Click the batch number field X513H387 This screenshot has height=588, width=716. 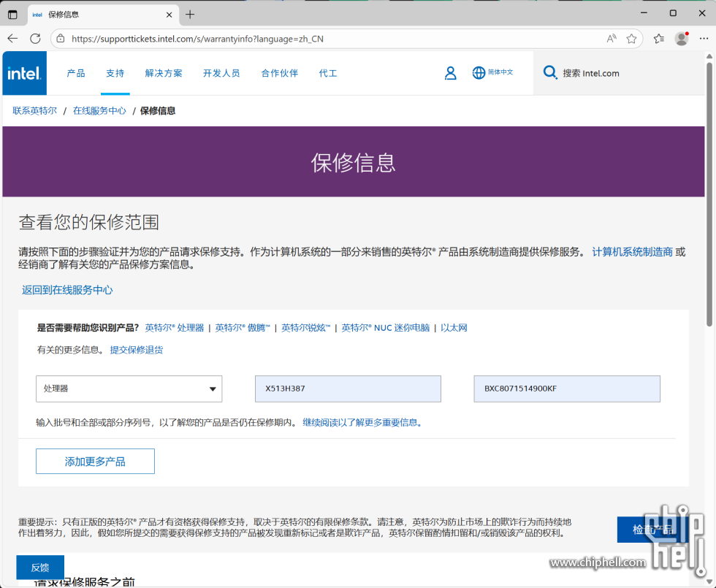348,389
